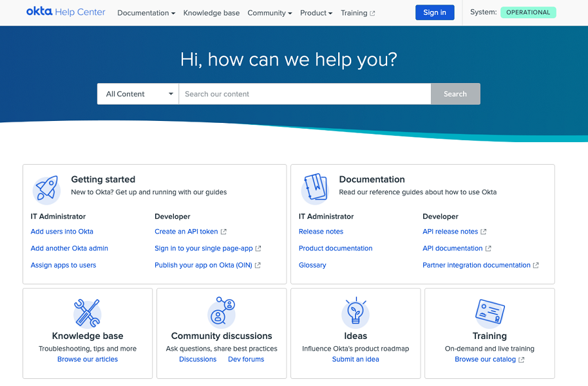Open the Discussions link
Screen dimensions: 588x386
pos(198,360)
